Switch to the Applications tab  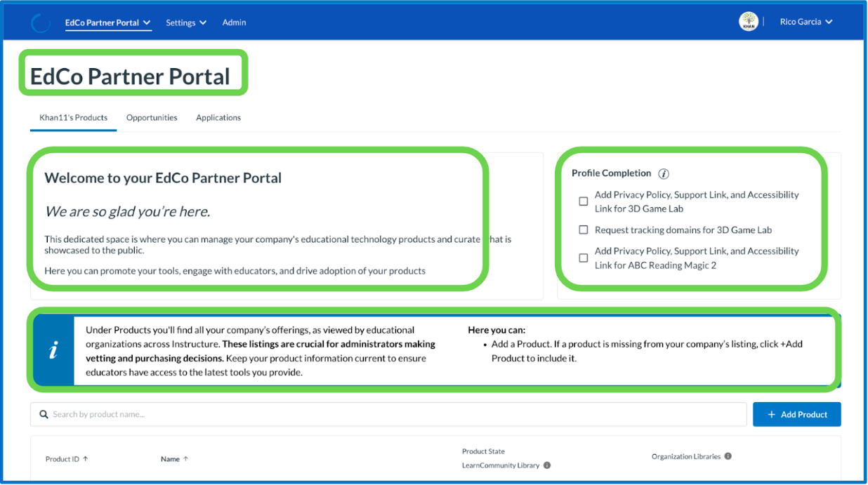tap(218, 118)
